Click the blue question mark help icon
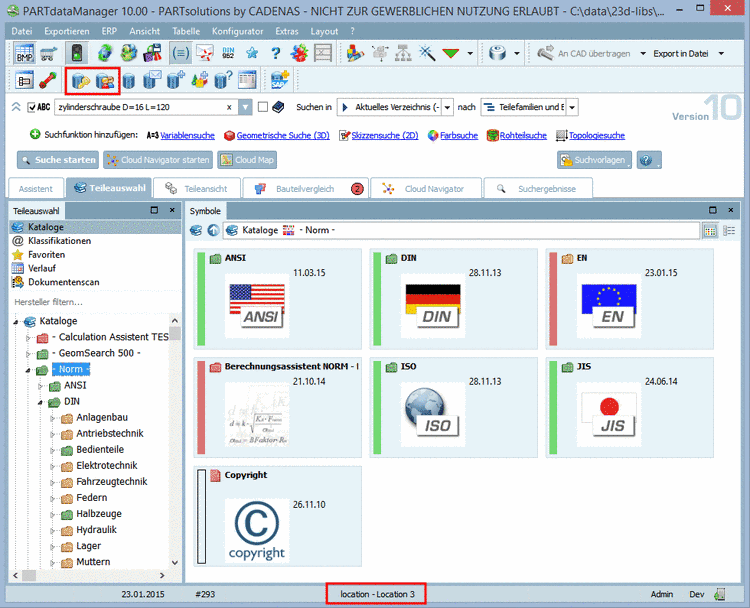This screenshot has height=608, width=750. point(276,53)
